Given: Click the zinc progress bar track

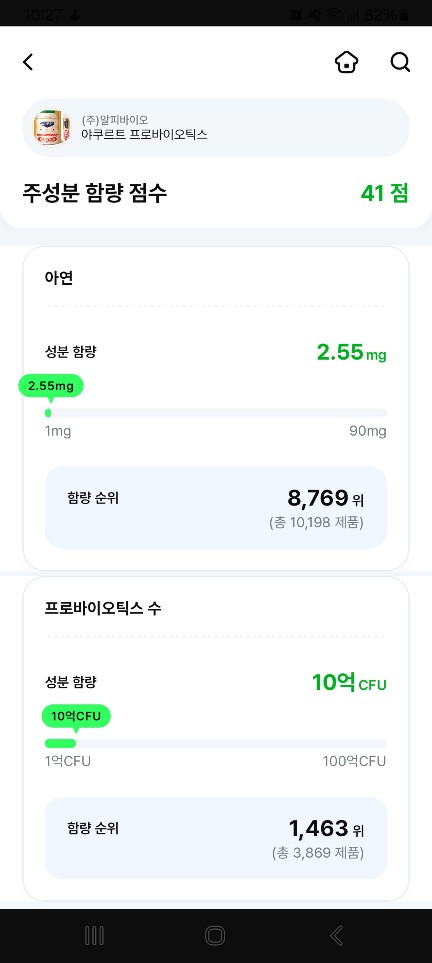Looking at the screenshot, I should [216, 413].
